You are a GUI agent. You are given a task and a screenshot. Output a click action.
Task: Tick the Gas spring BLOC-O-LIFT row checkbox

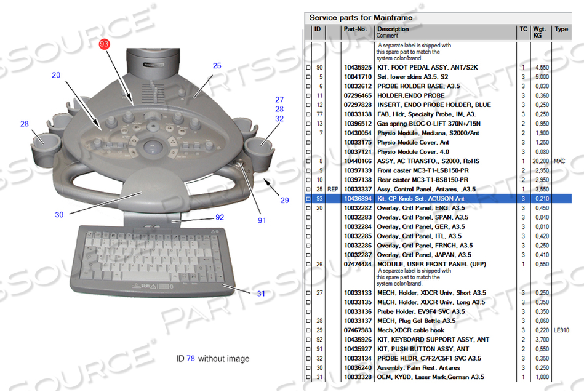[309, 124]
